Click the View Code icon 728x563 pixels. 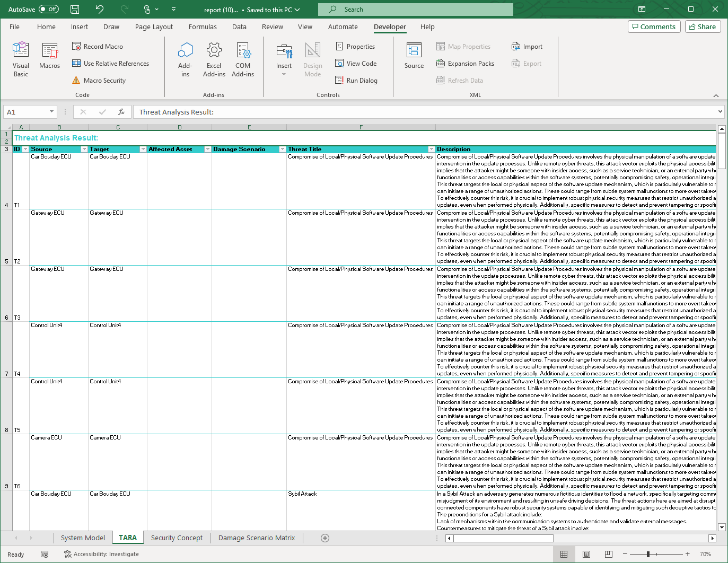point(339,64)
